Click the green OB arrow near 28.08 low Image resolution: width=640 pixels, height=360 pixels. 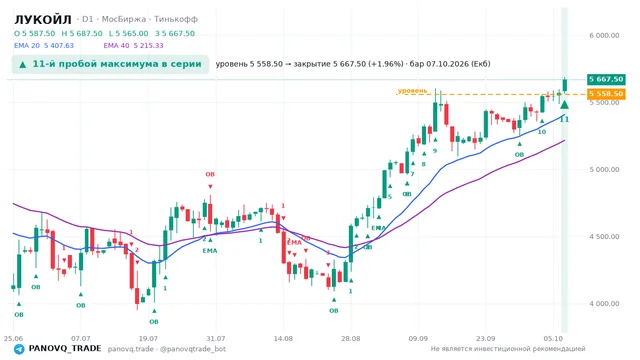coord(334,300)
